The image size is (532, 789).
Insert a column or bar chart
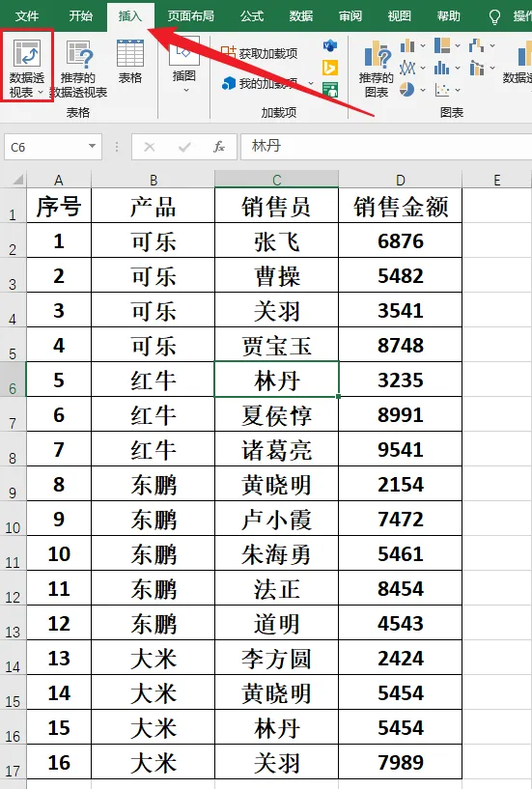coord(407,46)
